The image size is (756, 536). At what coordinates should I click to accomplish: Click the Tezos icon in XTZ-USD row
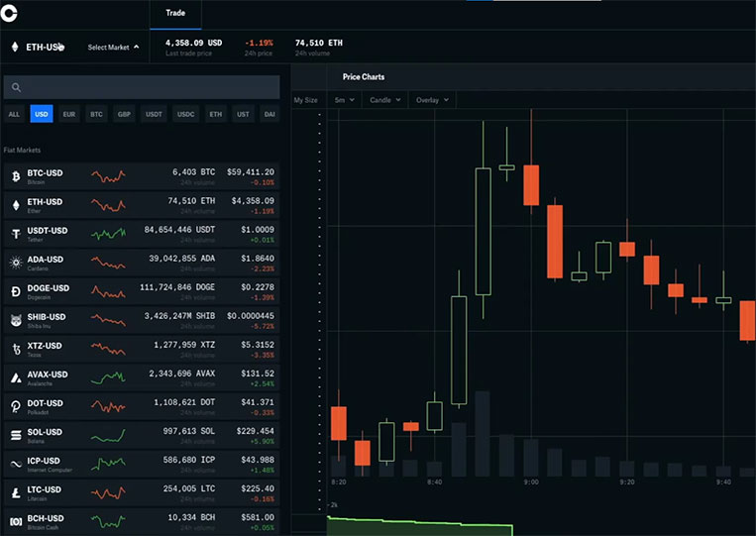tap(17, 350)
